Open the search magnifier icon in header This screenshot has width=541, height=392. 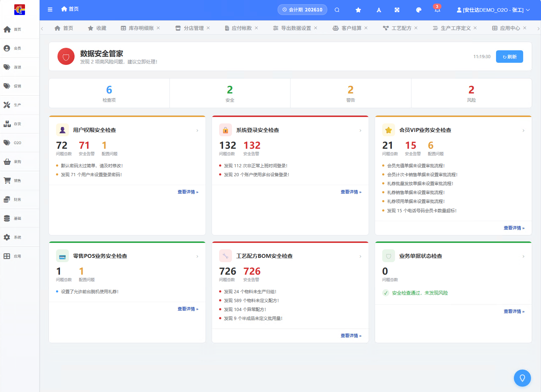coord(337,10)
